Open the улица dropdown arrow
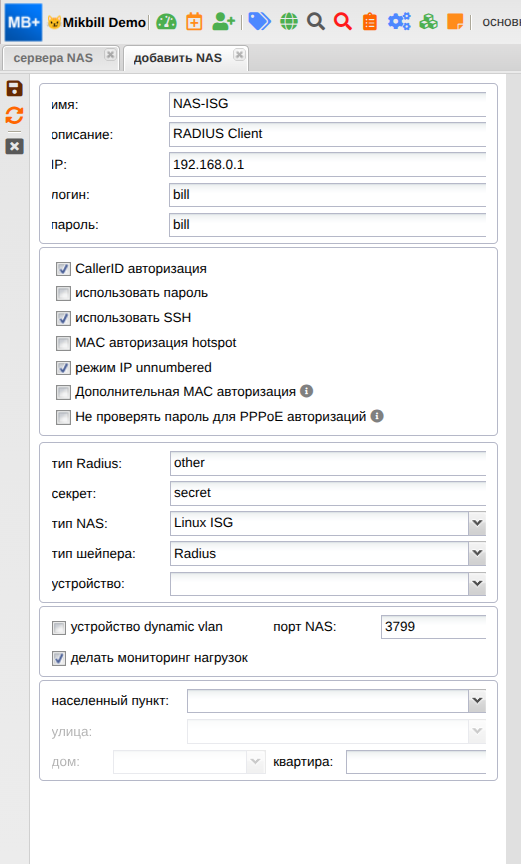Image resolution: width=521 pixels, height=864 pixels. [477, 731]
